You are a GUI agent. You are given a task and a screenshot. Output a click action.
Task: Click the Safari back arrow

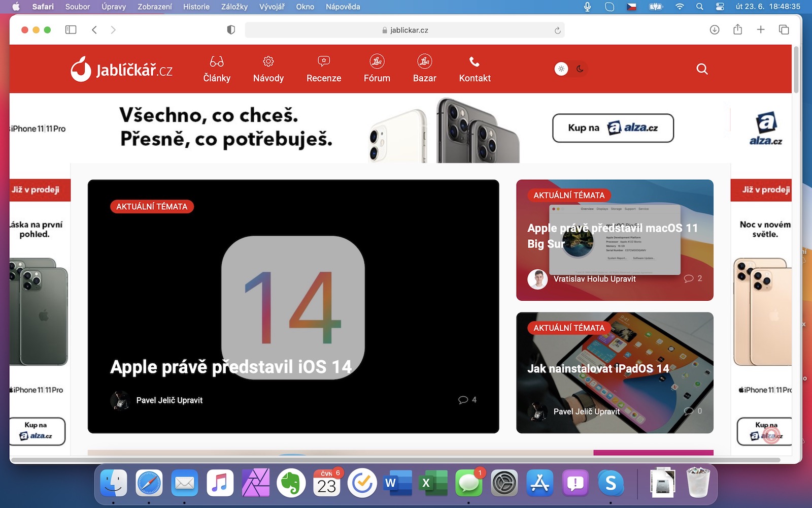point(94,30)
